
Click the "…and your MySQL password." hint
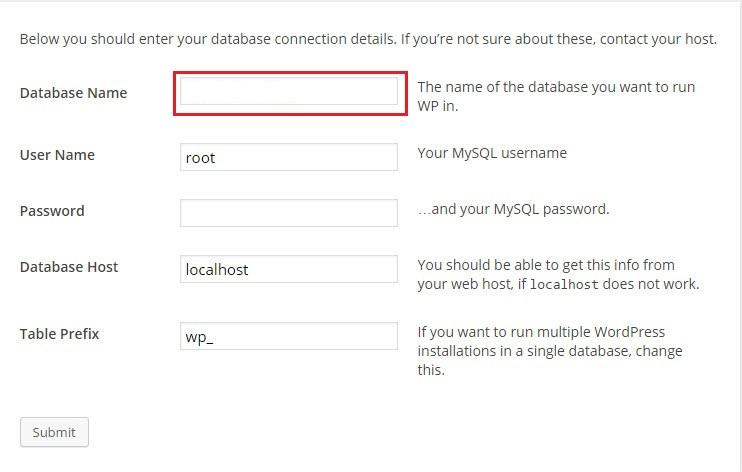(513, 209)
